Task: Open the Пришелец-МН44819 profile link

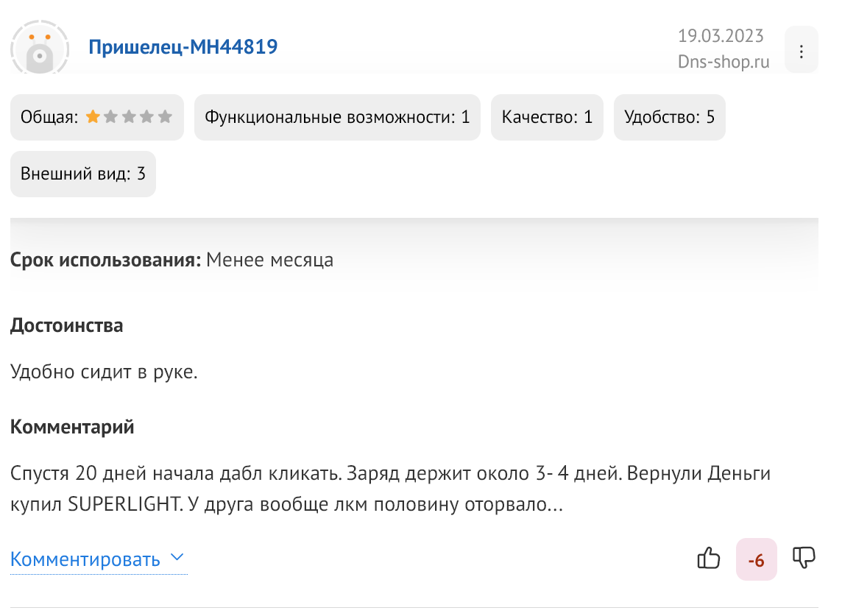Action: (183, 47)
